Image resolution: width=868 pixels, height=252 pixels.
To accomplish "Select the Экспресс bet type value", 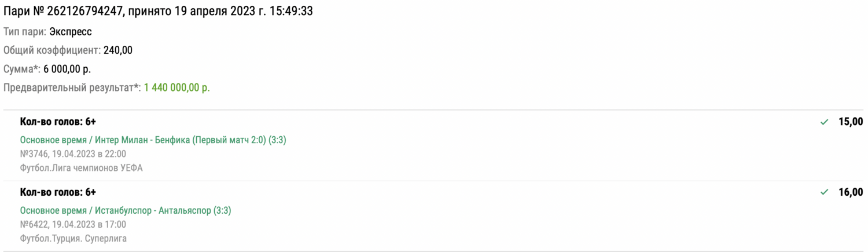I will pos(71,32).
